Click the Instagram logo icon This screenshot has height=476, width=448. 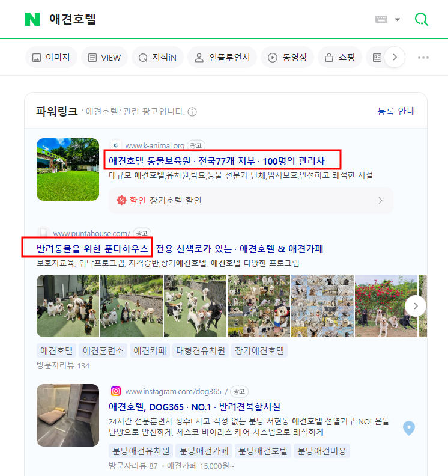click(x=115, y=391)
